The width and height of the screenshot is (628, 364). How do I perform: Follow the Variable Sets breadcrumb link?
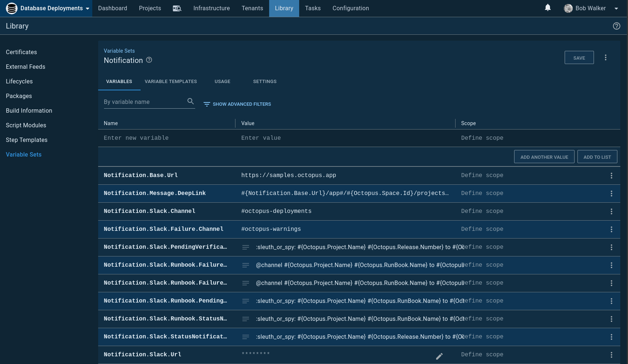(119, 51)
